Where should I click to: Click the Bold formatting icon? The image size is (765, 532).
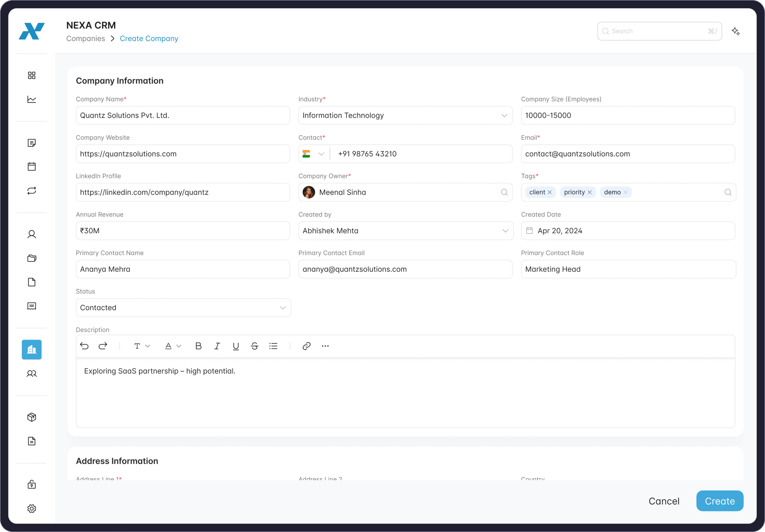(198, 346)
